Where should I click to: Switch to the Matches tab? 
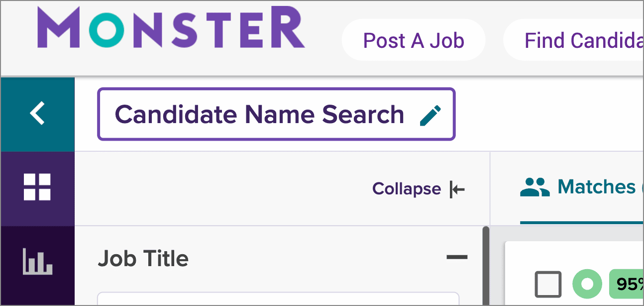(x=596, y=187)
